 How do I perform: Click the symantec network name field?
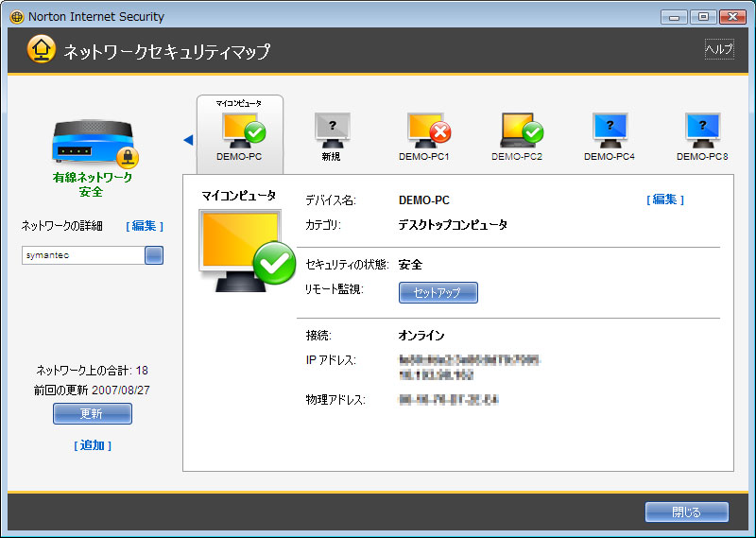83,255
